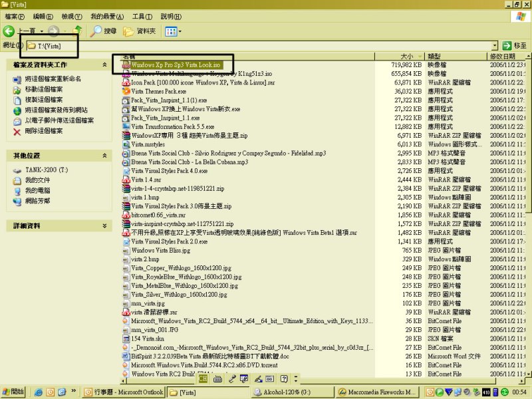The image size is (532, 399).
Task: Open the File (檔案) menu
Action: (14, 16)
